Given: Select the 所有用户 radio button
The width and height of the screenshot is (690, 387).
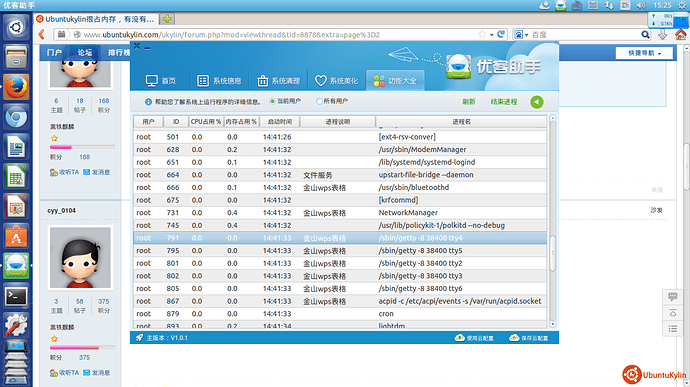Looking at the screenshot, I should pos(319,101).
